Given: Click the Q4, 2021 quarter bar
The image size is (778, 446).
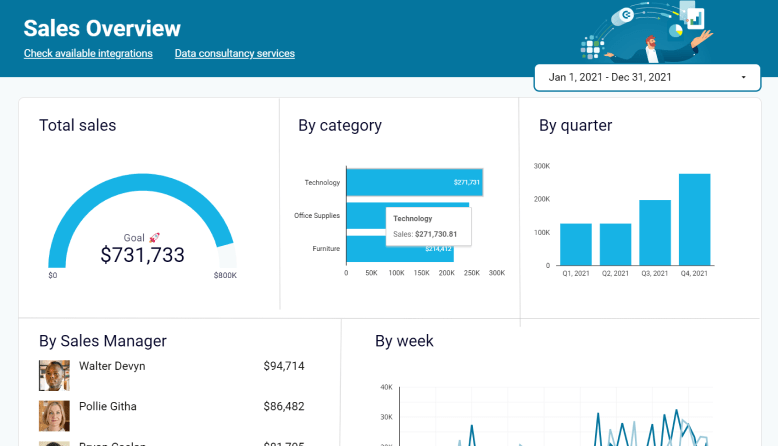Looking at the screenshot, I should click(x=695, y=219).
